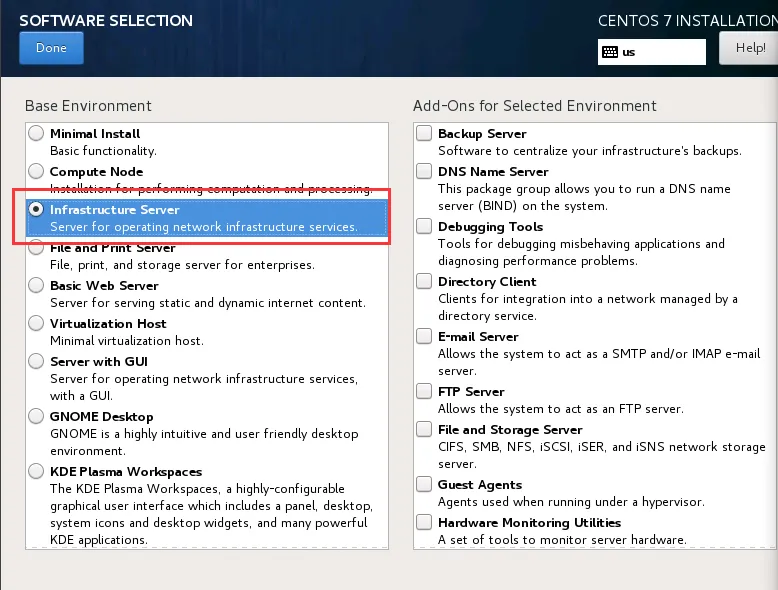The width and height of the screenshot is (778, 590).
Task: Click the Hardware Monitoring Utilities label
Action: coord(529,523)
